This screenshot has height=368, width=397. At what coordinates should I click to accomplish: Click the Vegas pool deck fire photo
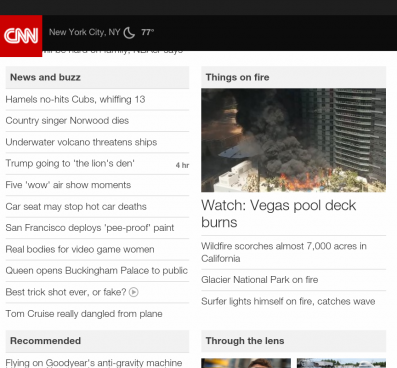[293, 140]
